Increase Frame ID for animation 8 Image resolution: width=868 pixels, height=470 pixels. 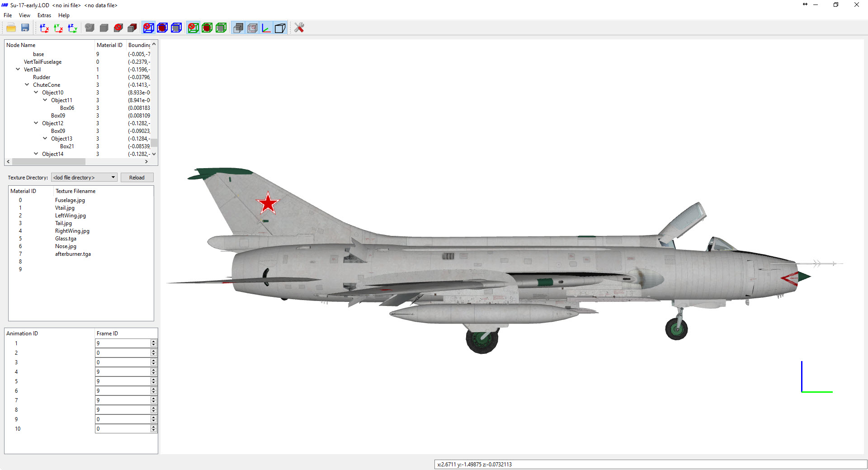(x=154, y=408)
